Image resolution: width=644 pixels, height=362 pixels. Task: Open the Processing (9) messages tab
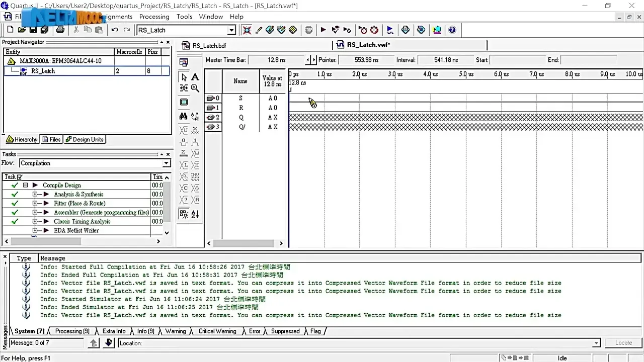pyautogui.click(x=72, y=331)
